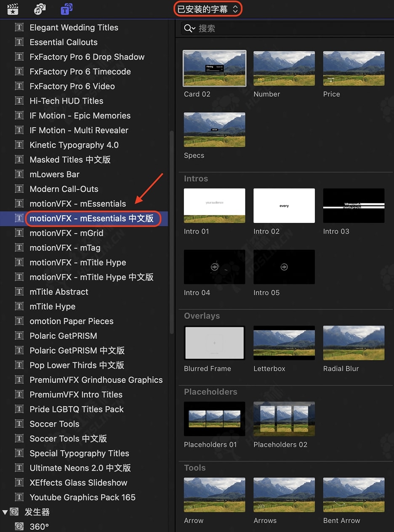Click the icon beside XEffects Glass Slideshow
394x532 pixels.
(19, 483)
